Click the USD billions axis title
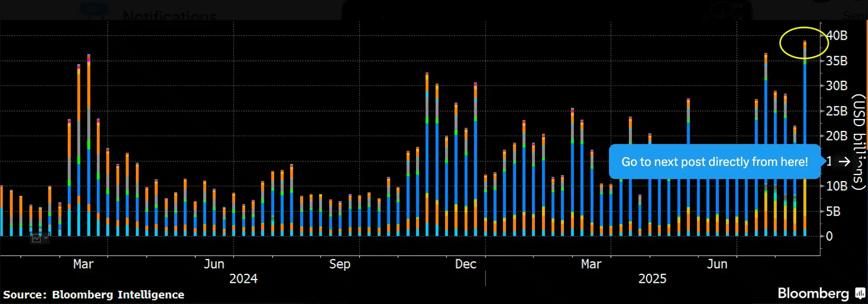Image resolution: width=868 pixels, height=304 pixels. pyautogui.click(x=859, y=141)
